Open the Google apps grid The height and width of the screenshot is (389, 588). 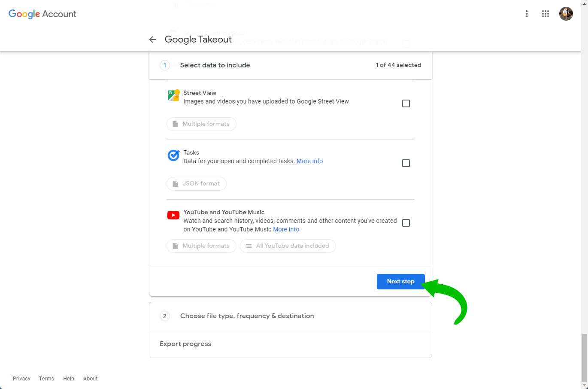(546, 14)
